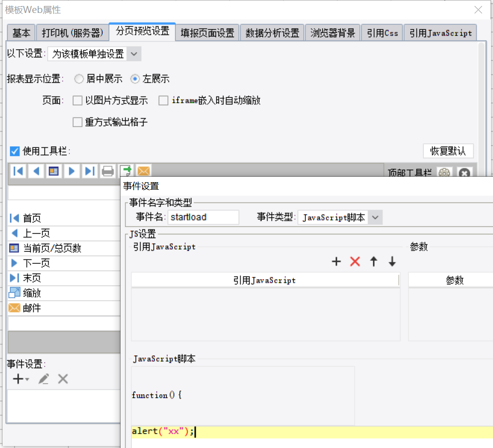Viewport: 493px width, 448px height.
Task: Switch to 分页预览设置 tab
Action: (142, 31)
